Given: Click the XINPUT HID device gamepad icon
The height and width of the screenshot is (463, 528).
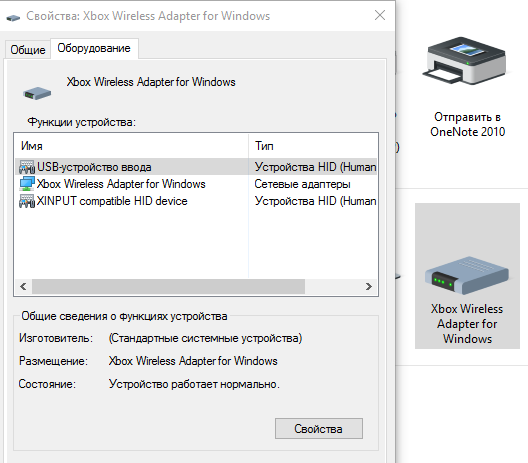Looking at the screenshot, I should coord(27,201).
